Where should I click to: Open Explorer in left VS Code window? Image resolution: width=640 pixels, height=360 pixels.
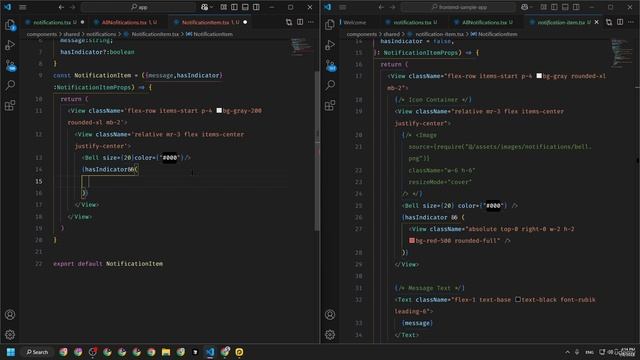10,25
